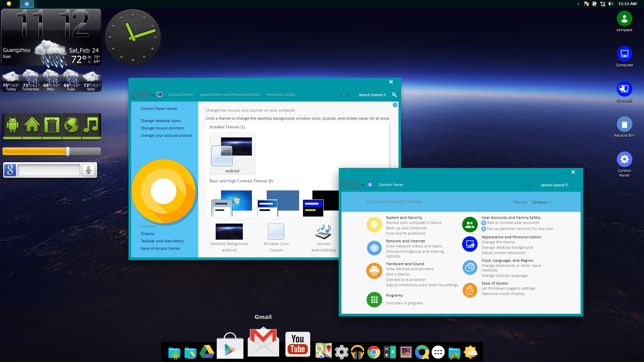
Task: Open YouTube icon in the dock
Action: point(298,344)
